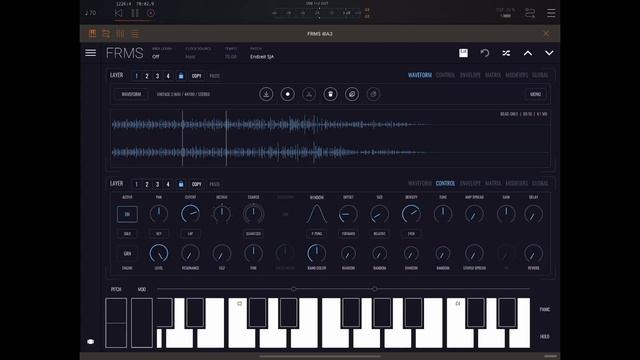Viewport: 640px width, 360px height.
Task: Close the FRMS plugin window with X
Action: click(546, 33)
